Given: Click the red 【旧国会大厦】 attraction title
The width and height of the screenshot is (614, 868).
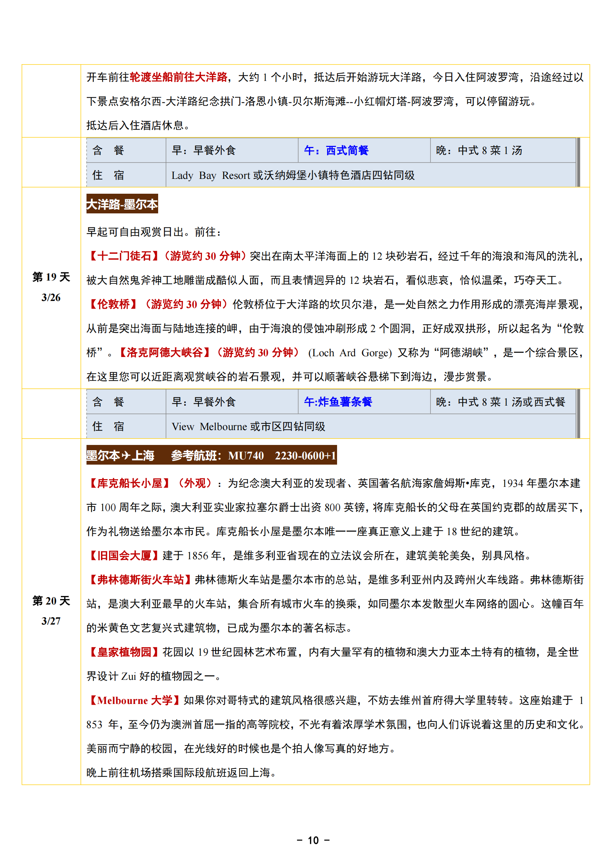Looking at the screenshot, I should 124,556.
